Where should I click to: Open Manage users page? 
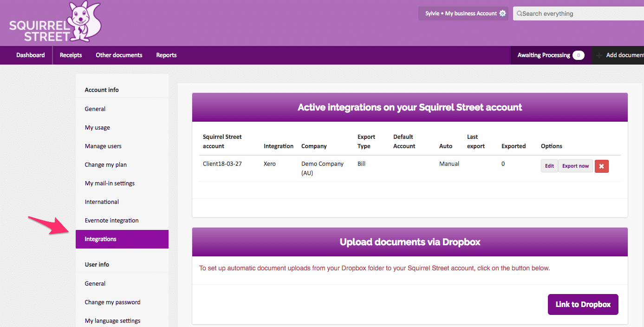(x=103, y=146)
